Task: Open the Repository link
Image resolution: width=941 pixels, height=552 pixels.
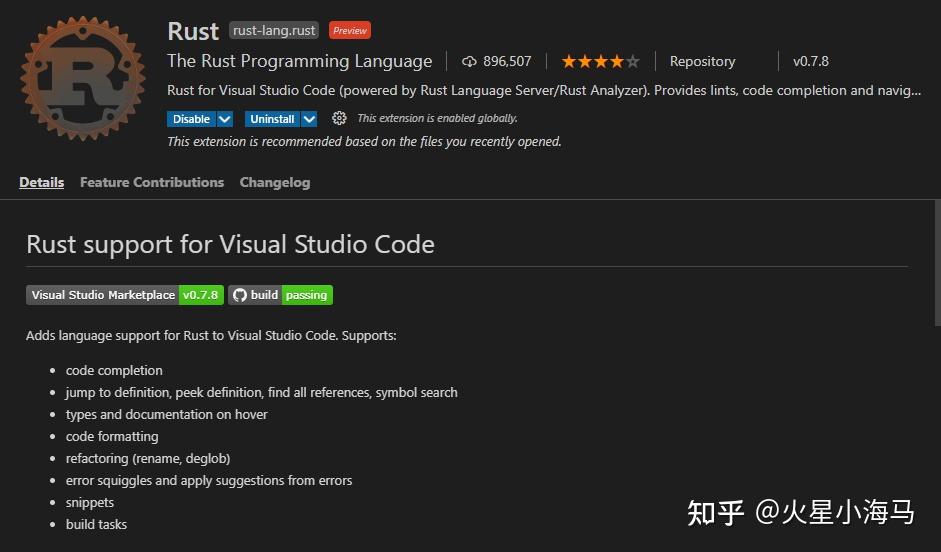Action: tap(702, 61)
